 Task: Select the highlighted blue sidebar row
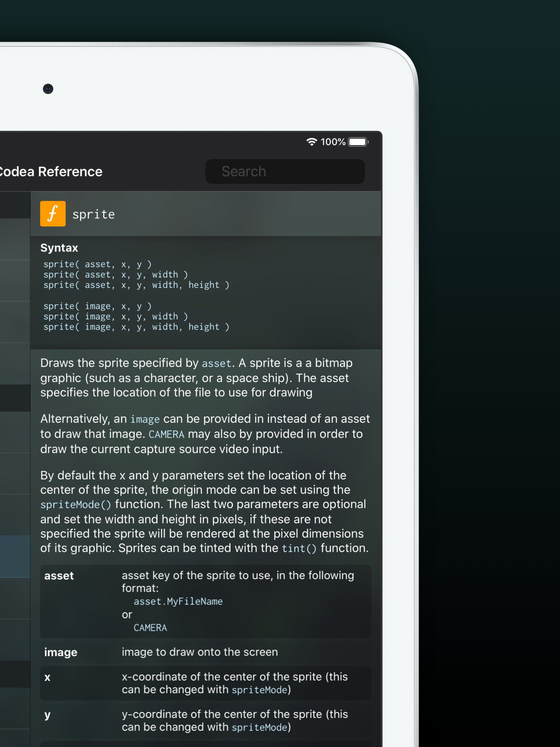point(15,556)
